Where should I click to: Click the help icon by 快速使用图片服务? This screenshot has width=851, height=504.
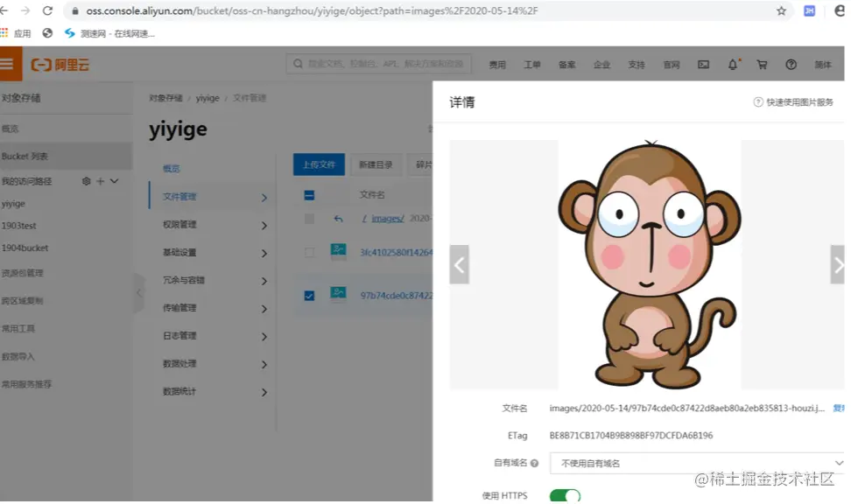[x=758, y=102]
